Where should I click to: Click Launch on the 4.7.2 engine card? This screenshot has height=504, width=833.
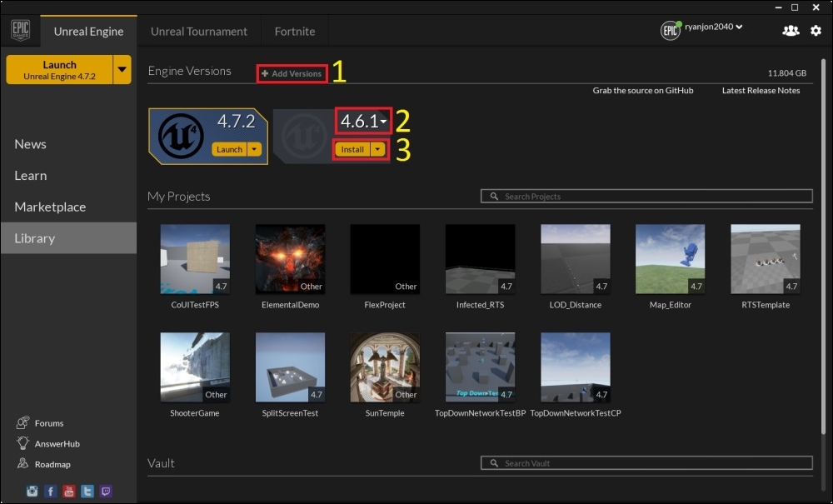(x=230, y=149)
